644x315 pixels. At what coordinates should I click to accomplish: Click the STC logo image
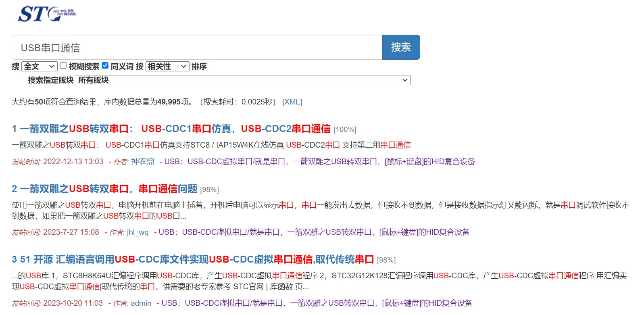(x=47, y=14)
